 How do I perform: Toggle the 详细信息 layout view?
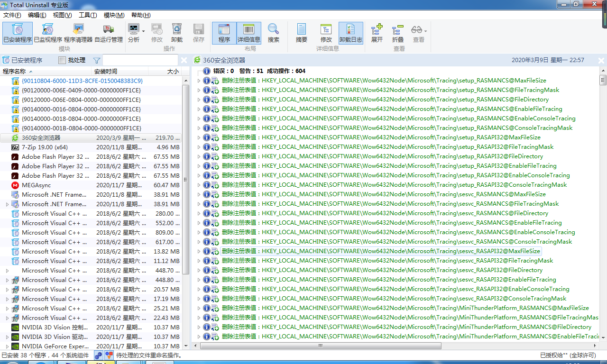pyautogui.click(x=249, y=33)
